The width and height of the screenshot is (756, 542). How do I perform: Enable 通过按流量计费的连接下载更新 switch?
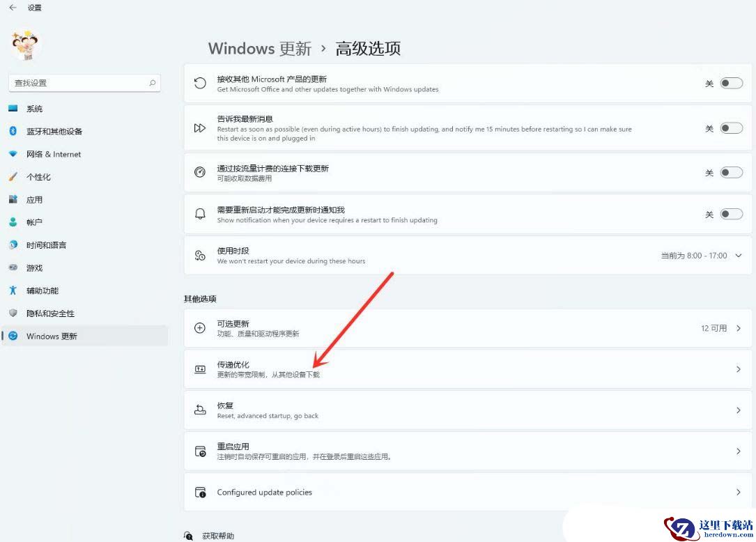pyautogui.click(x=732, y=173)
